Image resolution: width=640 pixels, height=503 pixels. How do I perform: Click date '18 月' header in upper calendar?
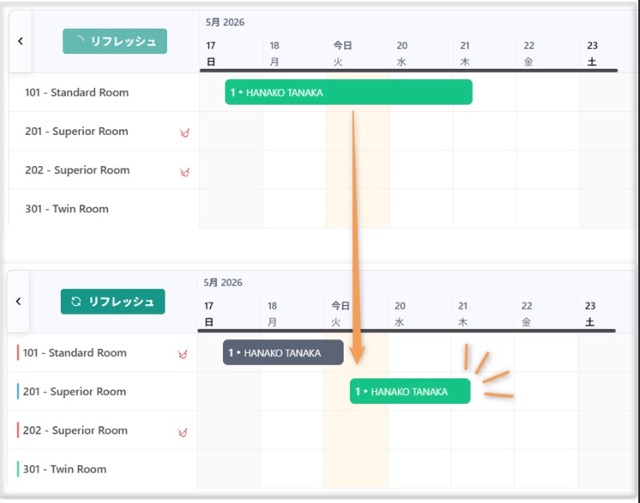tap(274, 53)
